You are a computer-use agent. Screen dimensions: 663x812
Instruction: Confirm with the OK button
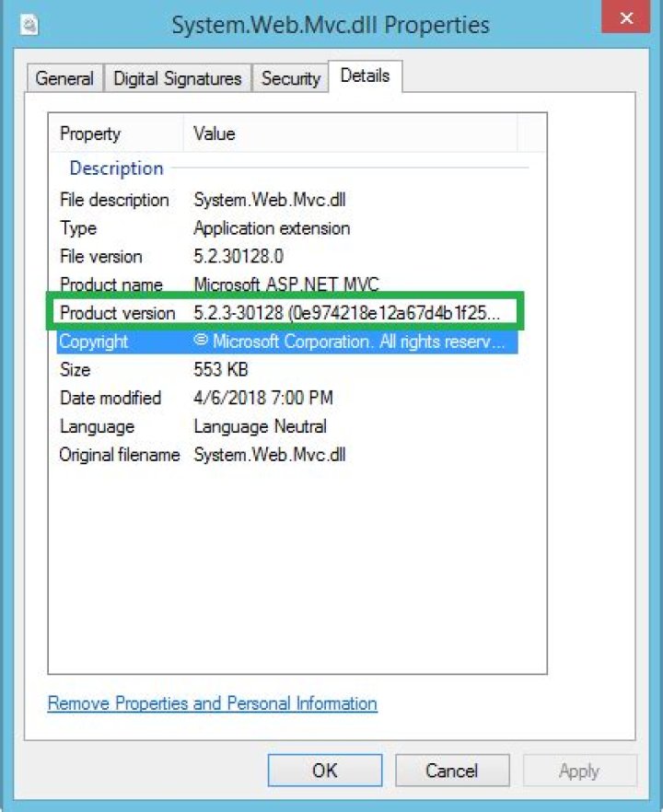(325, 770)
